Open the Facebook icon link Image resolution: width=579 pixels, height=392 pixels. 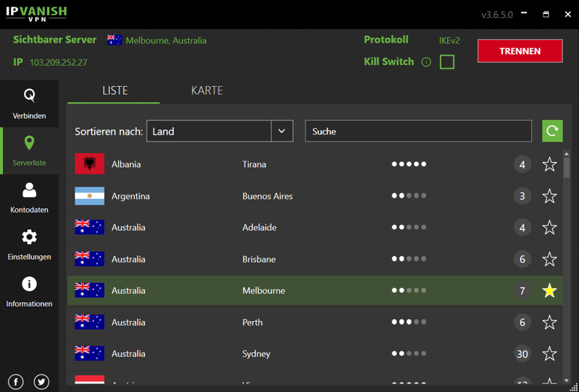coord(16,382)
